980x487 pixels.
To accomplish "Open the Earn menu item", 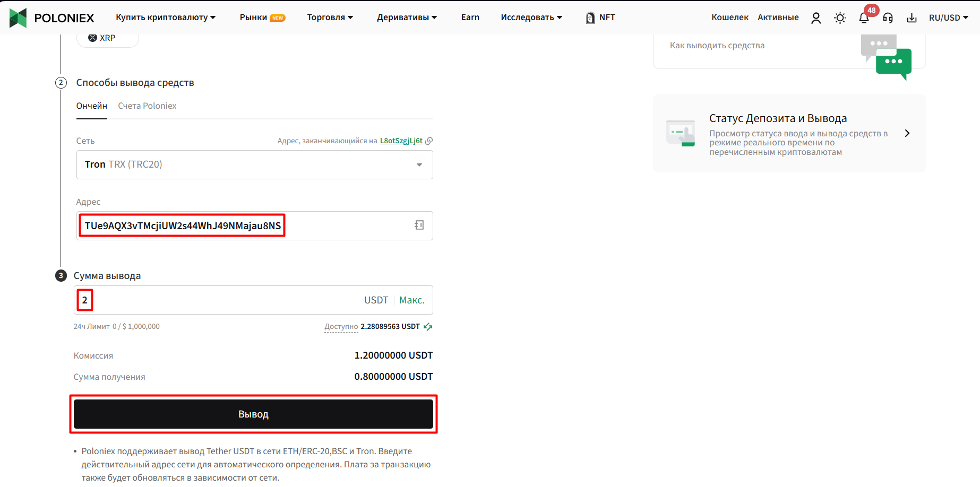I will pos(470,18).
